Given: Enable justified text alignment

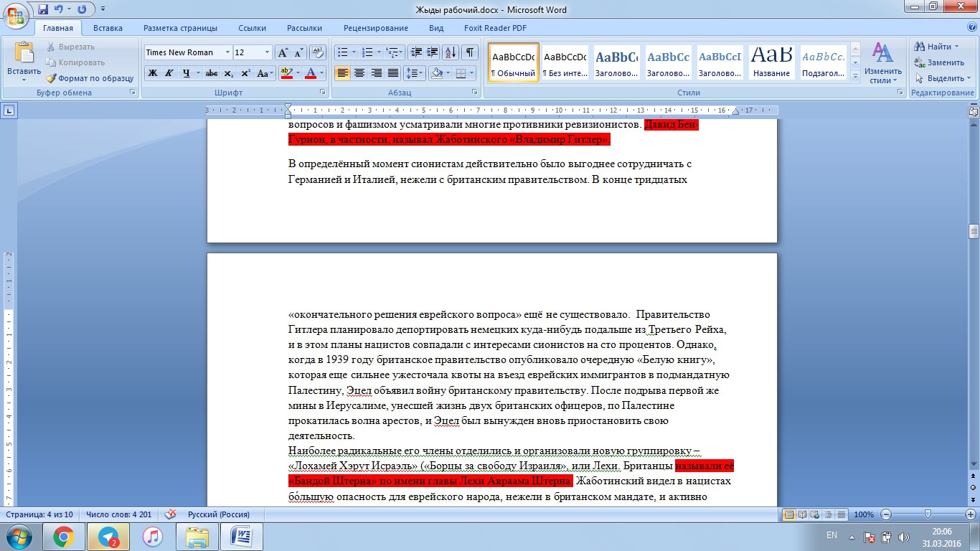Looking at the screenshot, I should [x=393, y=73].
